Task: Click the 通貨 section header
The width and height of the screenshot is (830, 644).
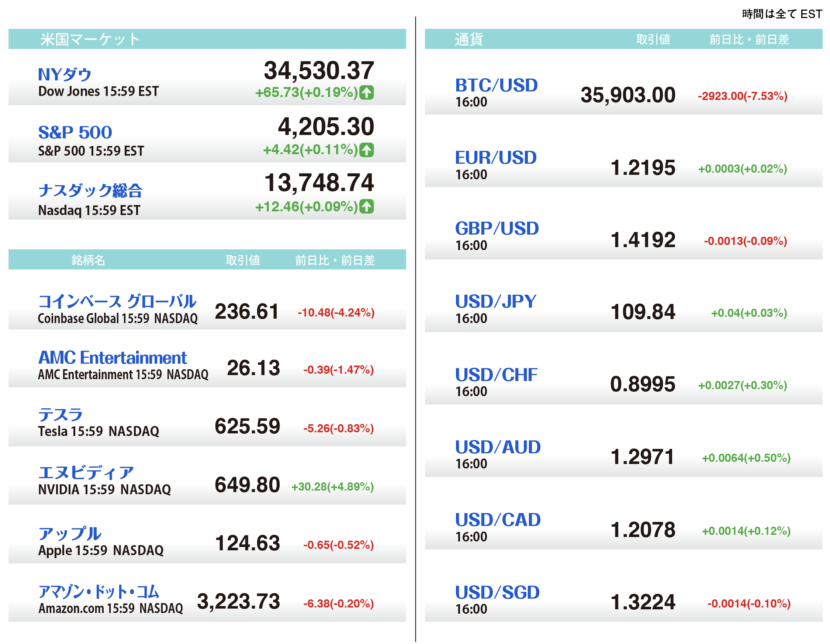Action: (468, 39)
